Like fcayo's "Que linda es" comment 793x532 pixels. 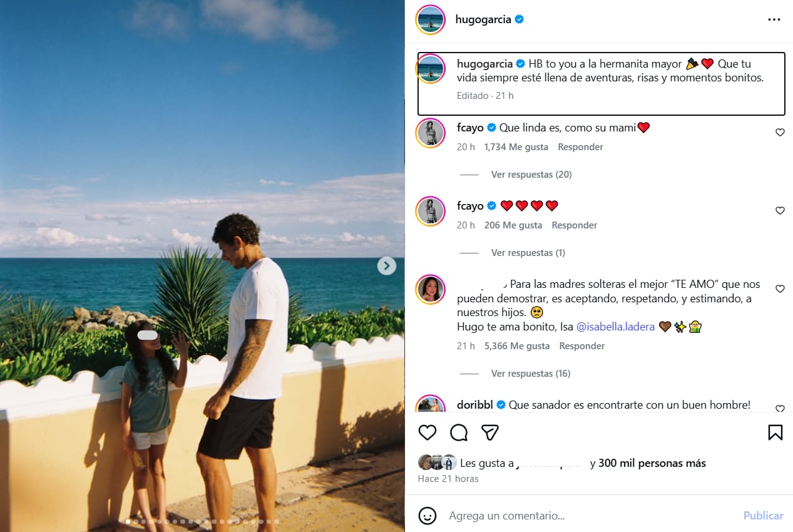[x=780, y=133]
